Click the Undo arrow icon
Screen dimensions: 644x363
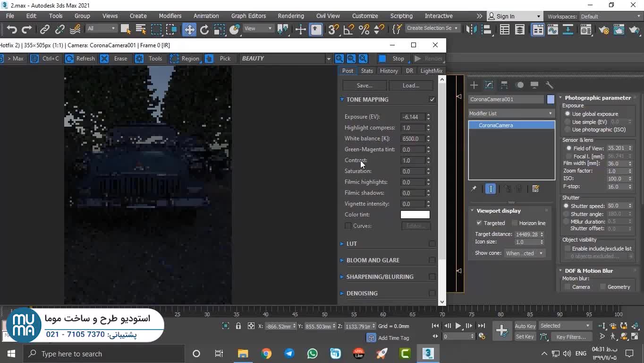12,30
